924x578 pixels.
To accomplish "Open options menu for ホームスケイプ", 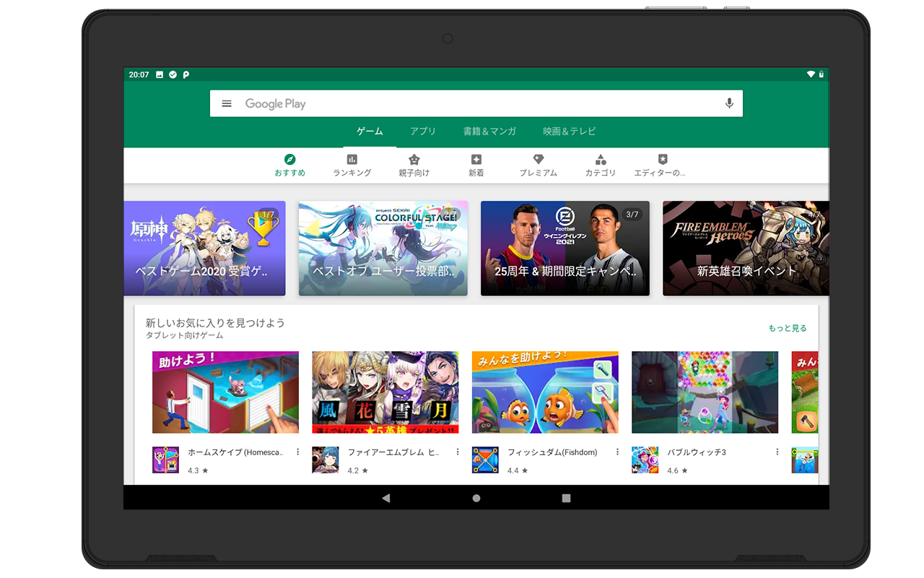I will tap(298, 452).
